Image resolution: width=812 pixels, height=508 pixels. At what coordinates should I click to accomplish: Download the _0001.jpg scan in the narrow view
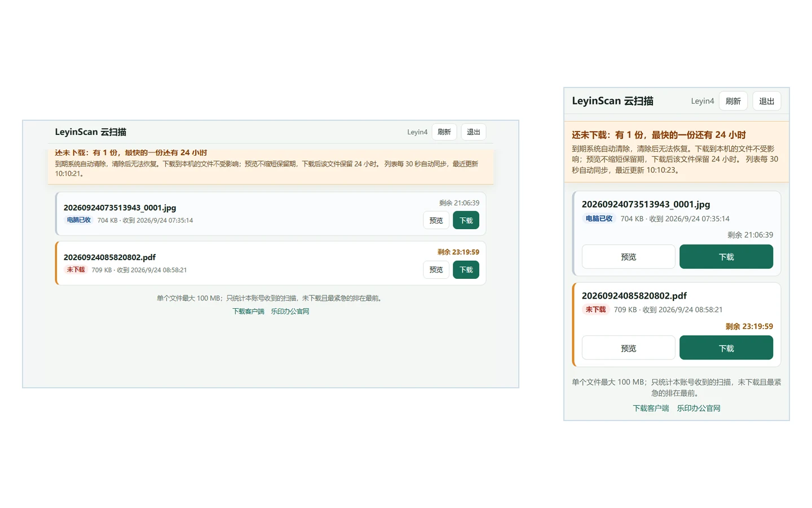726,257
